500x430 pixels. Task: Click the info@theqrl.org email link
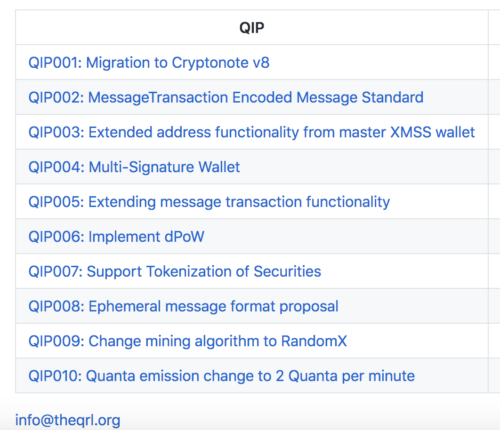[x=68, y=420]
